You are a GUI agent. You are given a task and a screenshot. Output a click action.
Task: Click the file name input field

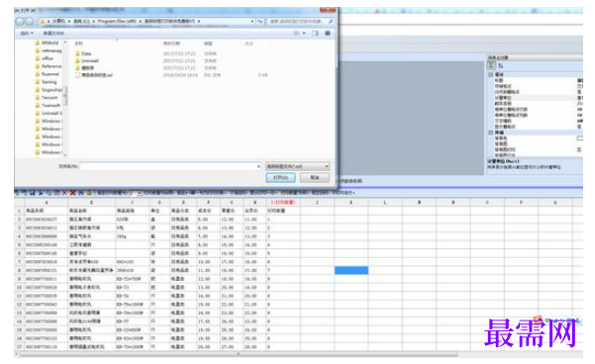[x=170, y=166]
